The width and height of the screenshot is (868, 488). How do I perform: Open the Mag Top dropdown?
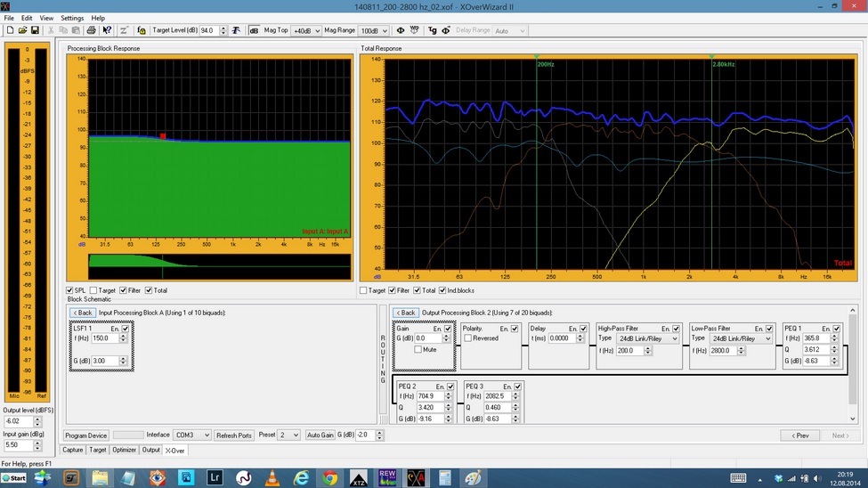point(306,31)
